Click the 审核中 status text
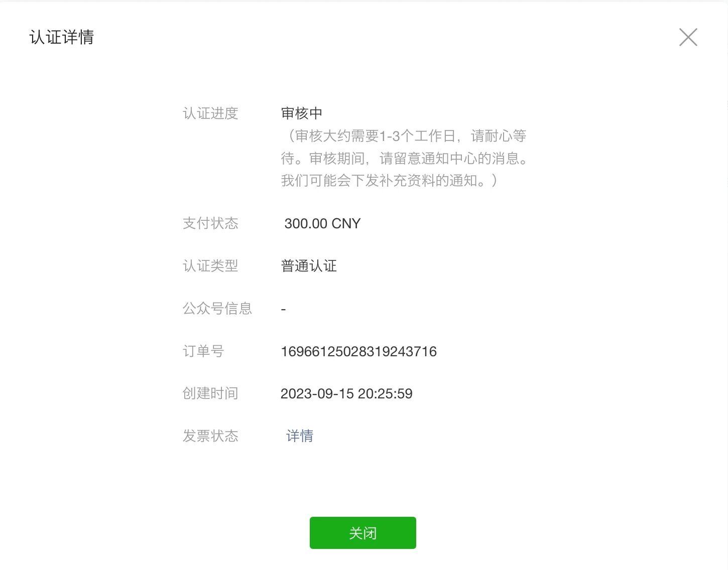The image size is (728, 570). 302,113
